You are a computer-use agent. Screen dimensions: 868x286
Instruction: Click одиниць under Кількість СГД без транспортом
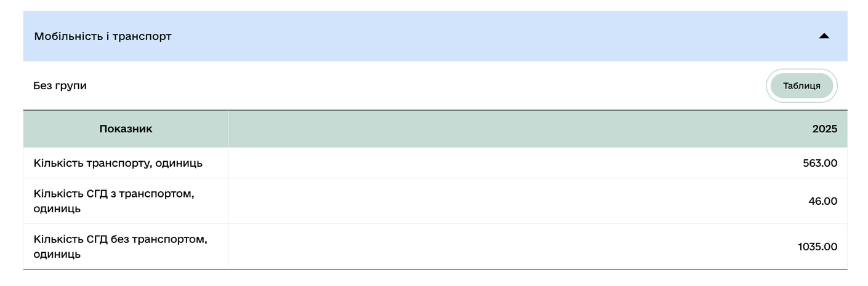click(57, 255)
